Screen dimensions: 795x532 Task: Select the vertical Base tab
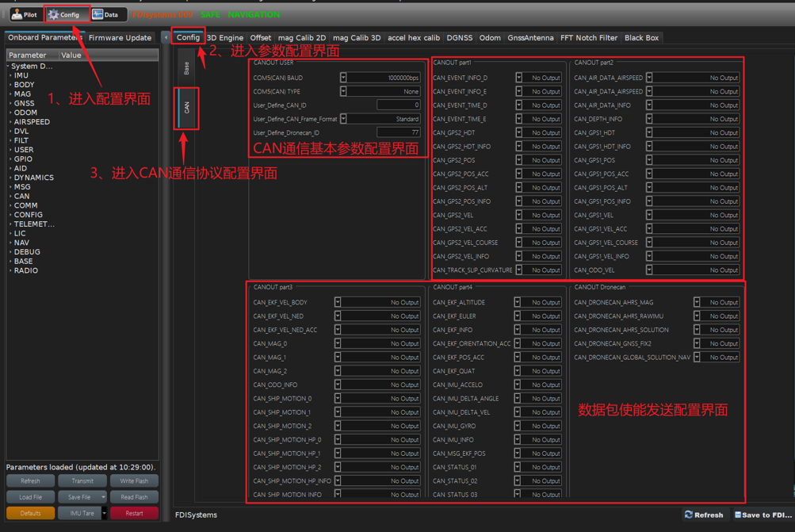(186, 68)
